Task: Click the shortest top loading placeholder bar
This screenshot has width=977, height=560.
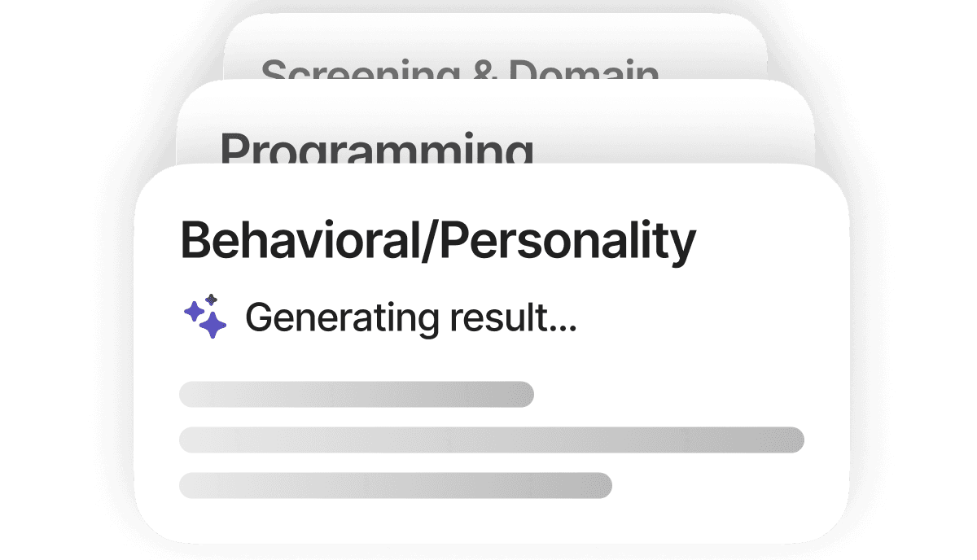Action: point(356,394)
